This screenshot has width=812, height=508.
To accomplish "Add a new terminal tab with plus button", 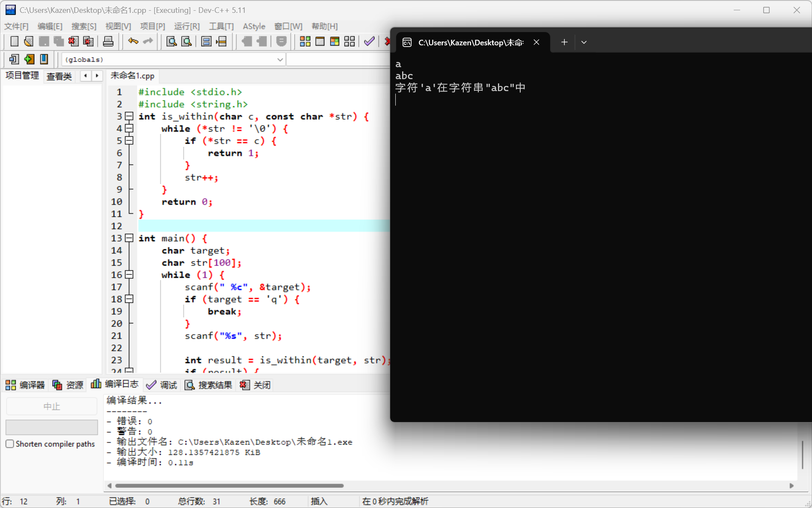I will pyautogui.click(x=564, y=42).
